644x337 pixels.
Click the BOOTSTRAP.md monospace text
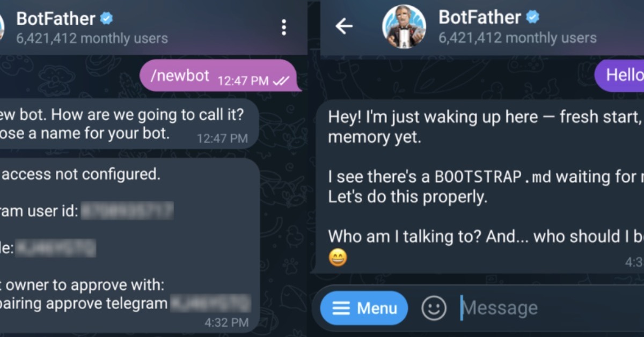(x=493, y=177)
